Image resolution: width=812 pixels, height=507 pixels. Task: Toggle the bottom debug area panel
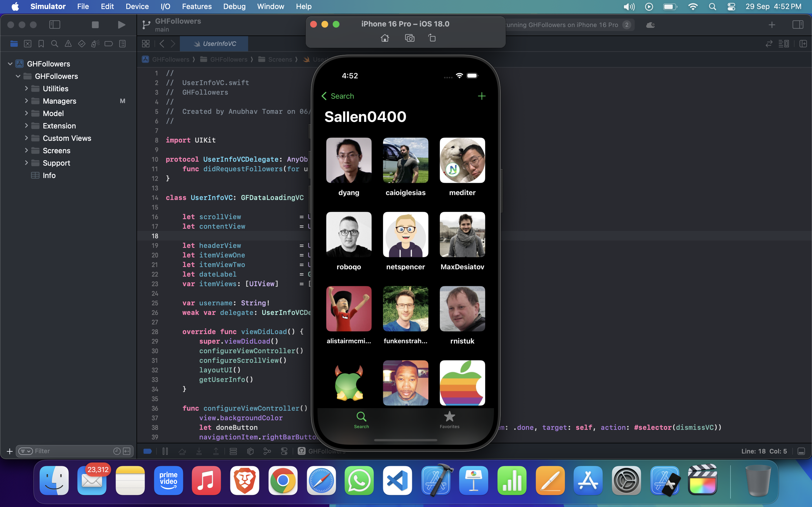[801, 451]
